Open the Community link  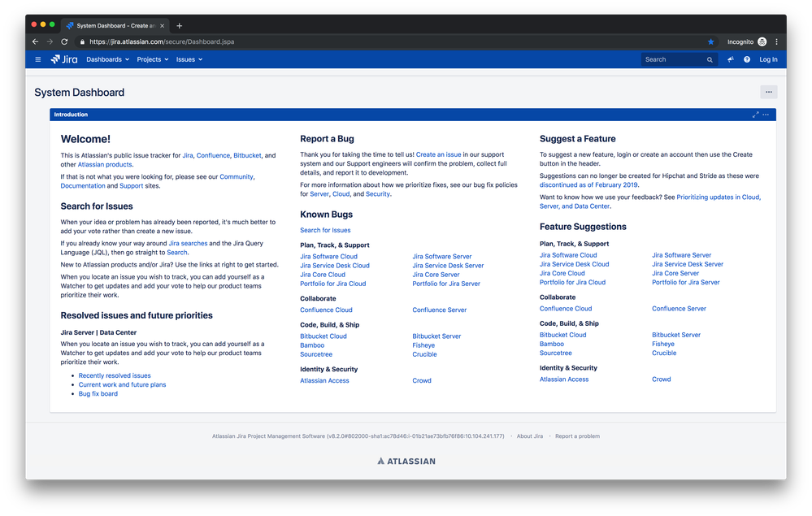point(237,177)
